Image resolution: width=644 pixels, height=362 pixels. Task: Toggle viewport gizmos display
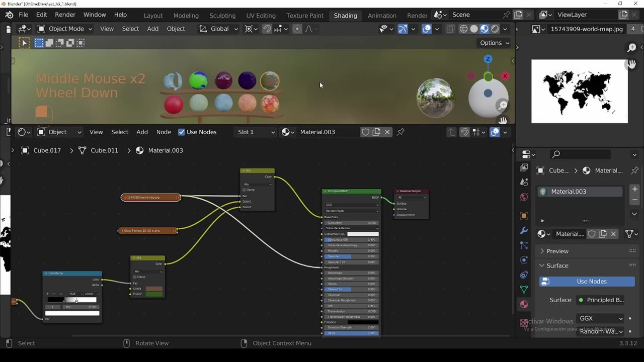(x=403, y=29)
